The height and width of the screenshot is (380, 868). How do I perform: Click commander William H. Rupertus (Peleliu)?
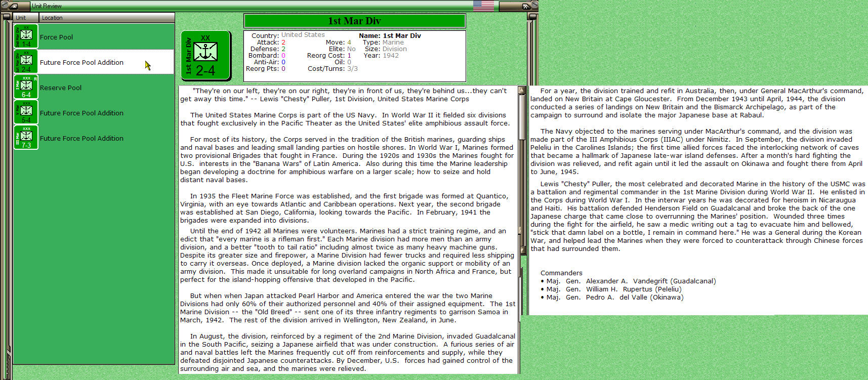[614, 289]
